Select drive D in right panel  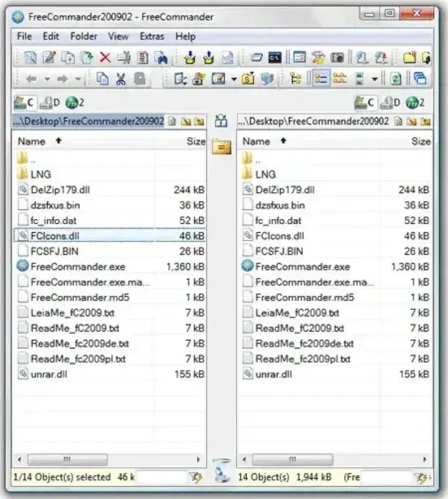click(x=391, y=102)
